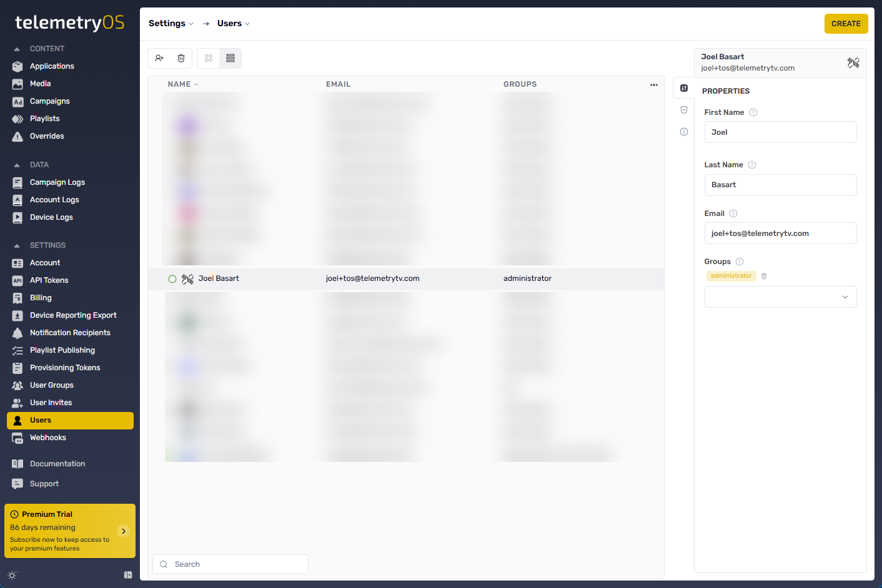Click the telemetryOS logo
The image size is (882, 588).
69,23
